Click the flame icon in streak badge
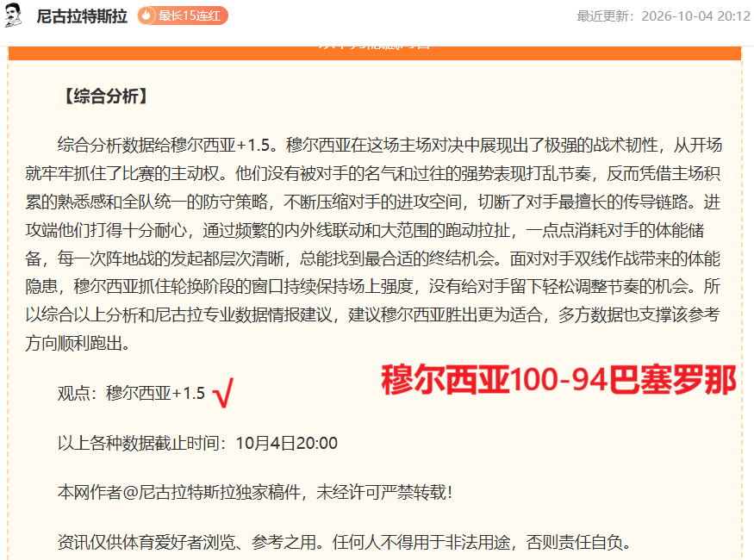Screen dimensions: 754x560 point(146,16)
